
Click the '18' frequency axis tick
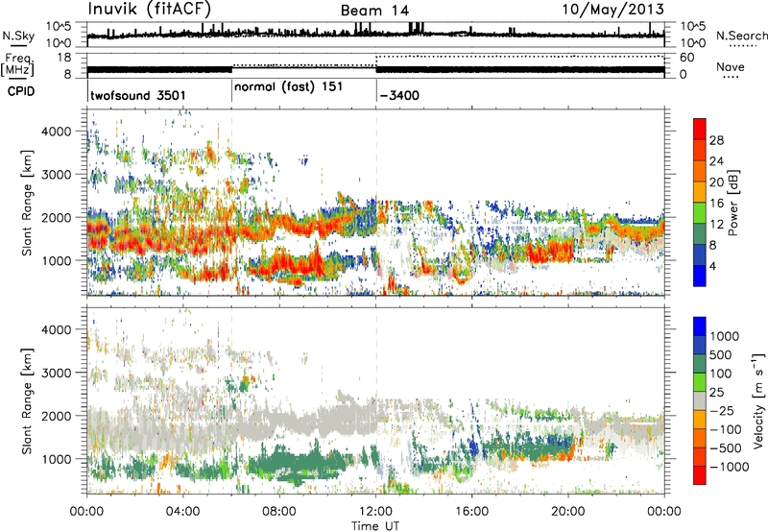pyautogui.click(x=64, y=58)
